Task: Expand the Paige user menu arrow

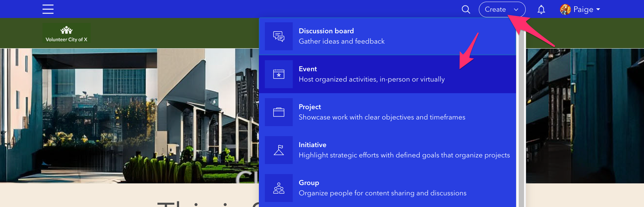Action: [598, 9]
